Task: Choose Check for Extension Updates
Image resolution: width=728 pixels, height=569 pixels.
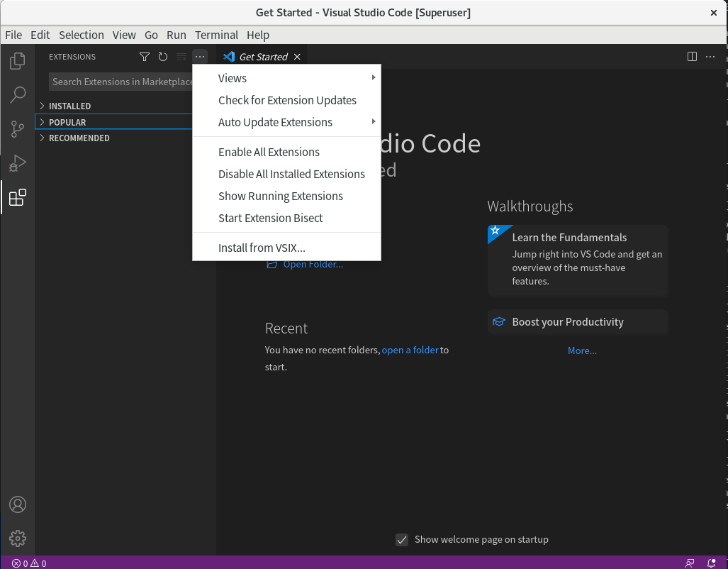Action: (286, 101)
